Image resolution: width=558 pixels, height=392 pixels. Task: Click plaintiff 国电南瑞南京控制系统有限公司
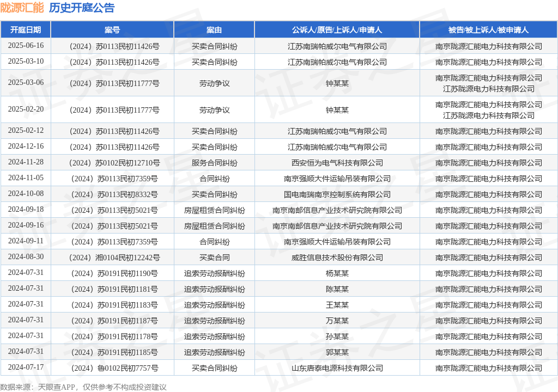(337, 194)
